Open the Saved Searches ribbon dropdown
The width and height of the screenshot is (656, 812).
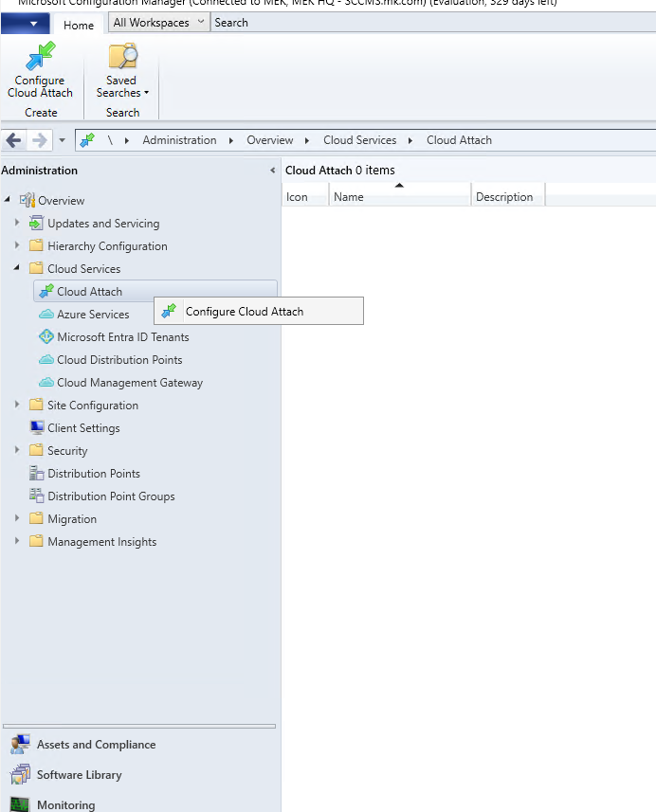click(x=122, y=86)
